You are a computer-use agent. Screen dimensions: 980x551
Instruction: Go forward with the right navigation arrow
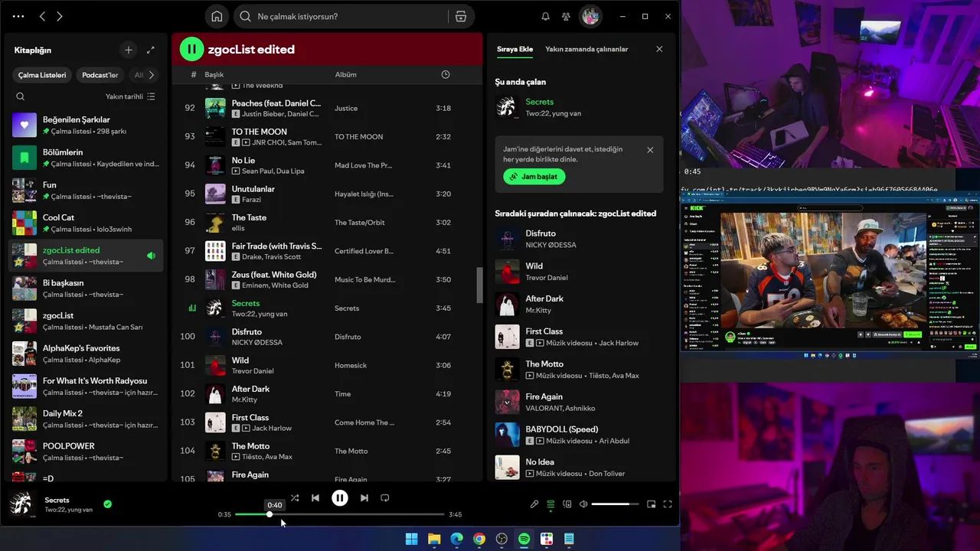click(60, 16)
